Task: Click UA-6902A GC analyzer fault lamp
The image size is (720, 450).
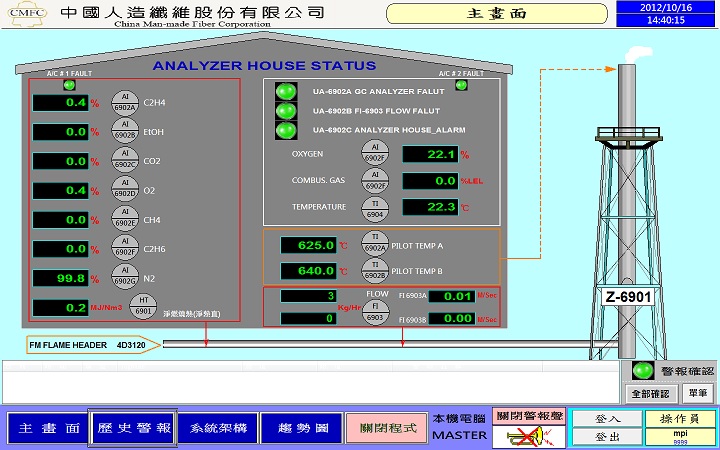Action: pos(286,90)
